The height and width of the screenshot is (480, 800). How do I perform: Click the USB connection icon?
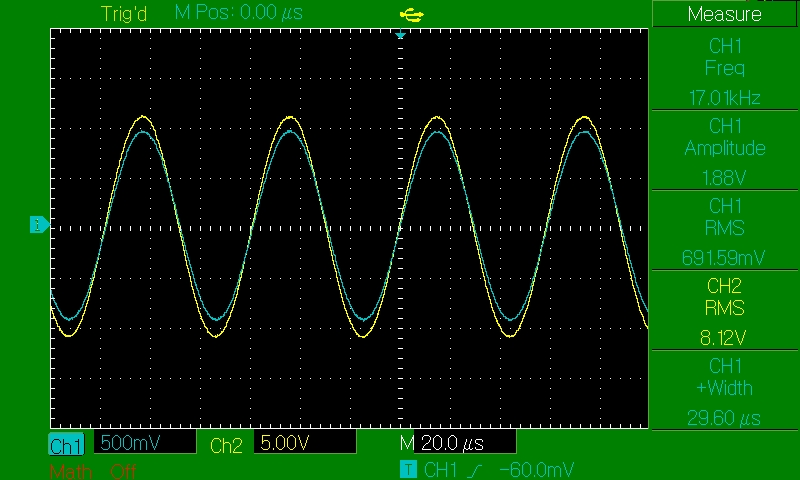[411, 14]
